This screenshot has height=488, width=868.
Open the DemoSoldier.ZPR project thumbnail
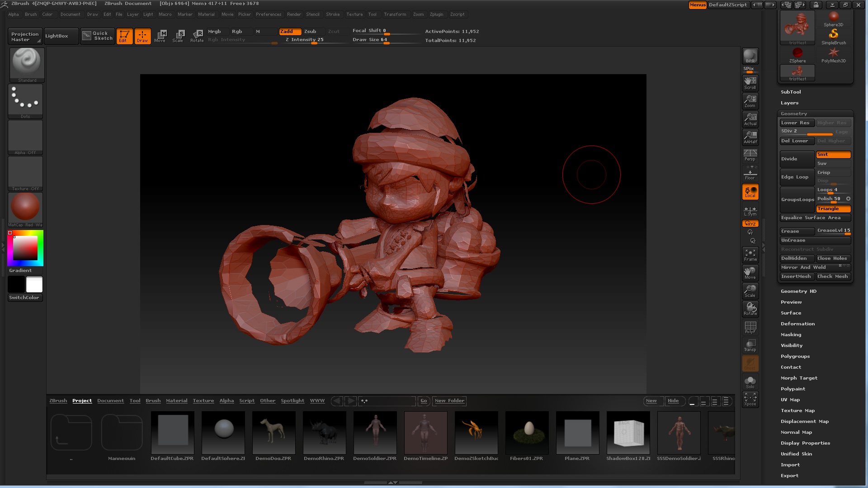(375, 433)
